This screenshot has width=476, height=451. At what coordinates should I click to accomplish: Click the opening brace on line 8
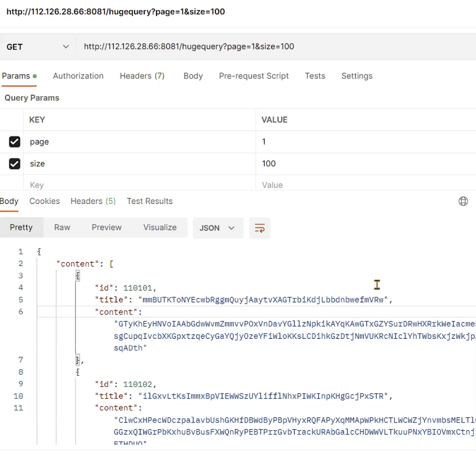(x=78, y=372)
